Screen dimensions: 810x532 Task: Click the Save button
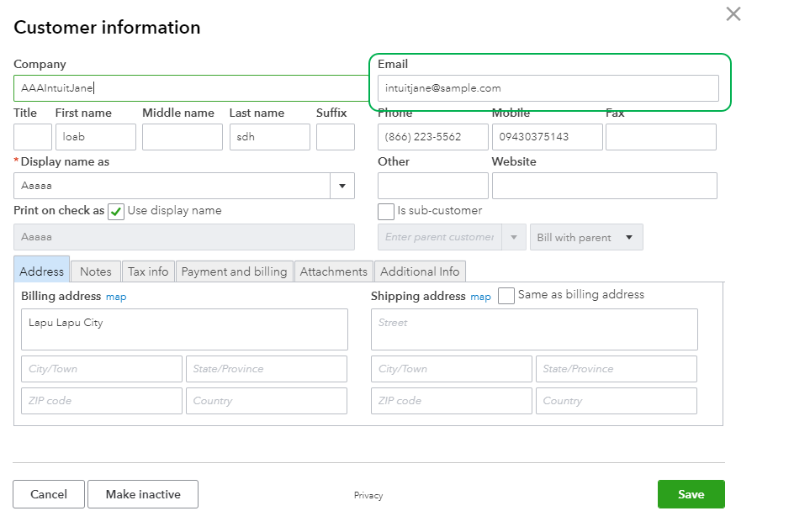tap(691, 494)
